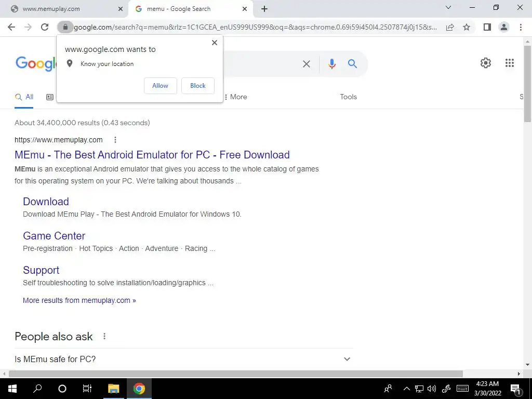Clear the search box with the X

307,64
